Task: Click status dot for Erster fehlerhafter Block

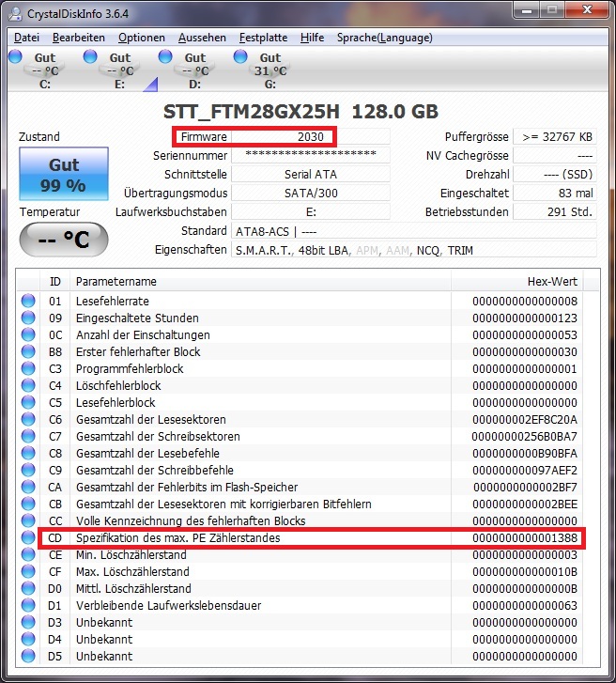Action: (28, 351)
